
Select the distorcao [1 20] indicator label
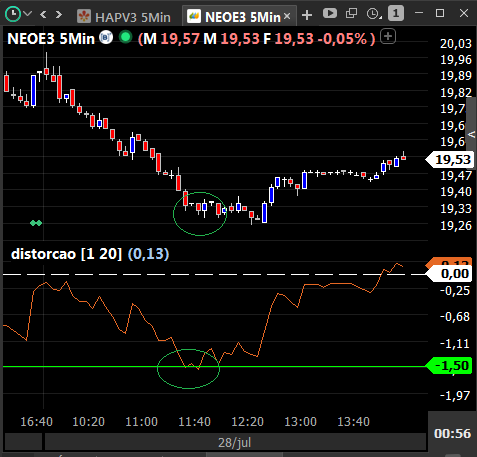[x=66, y=254]
